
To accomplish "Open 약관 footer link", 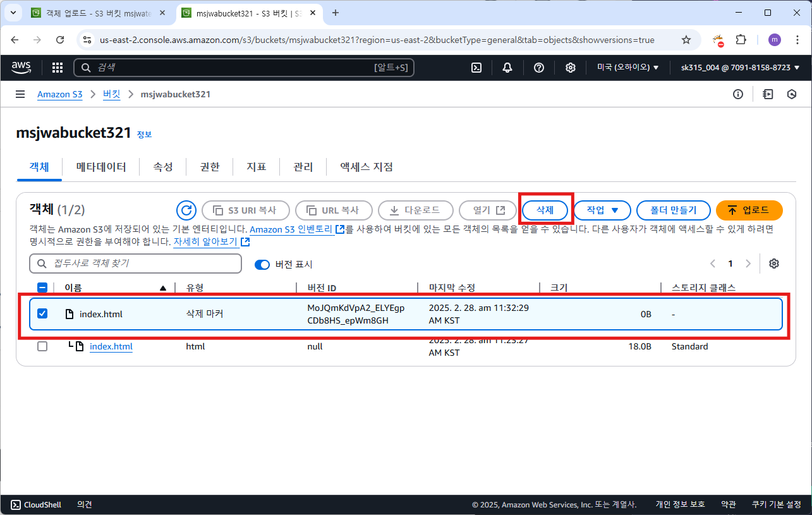I will tap(729, 504).
